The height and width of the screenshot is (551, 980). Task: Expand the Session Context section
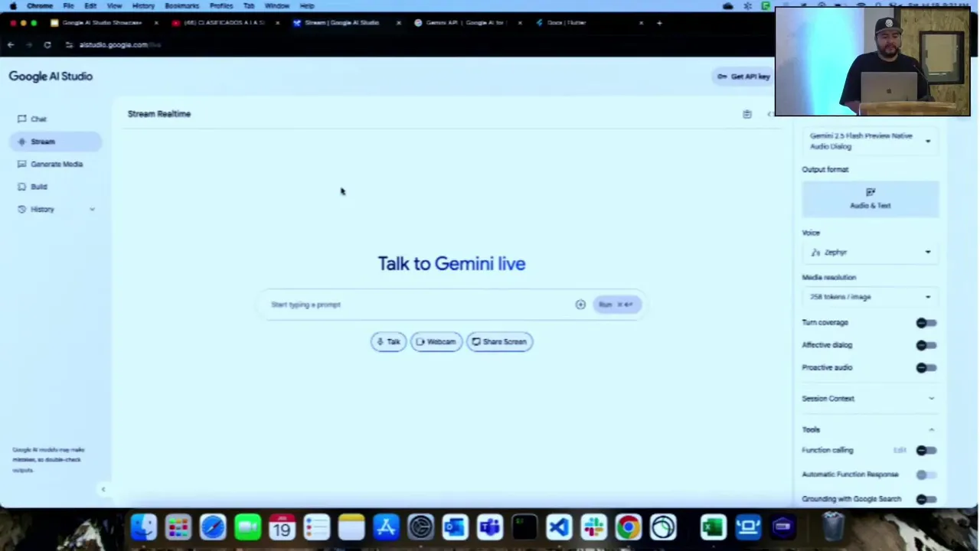(x=869, y=399)
